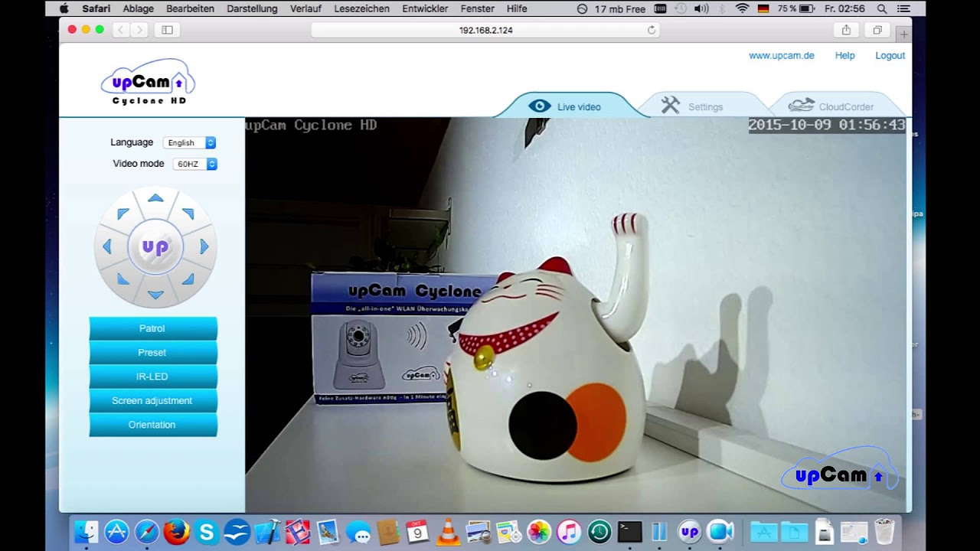Screen dimensions: 980x551
Task: Open Messages from the Dock
Action: pos(358,532)
